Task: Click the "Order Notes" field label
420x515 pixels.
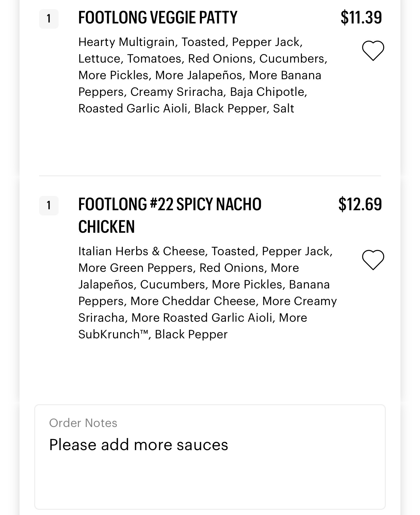Action: 83,423
